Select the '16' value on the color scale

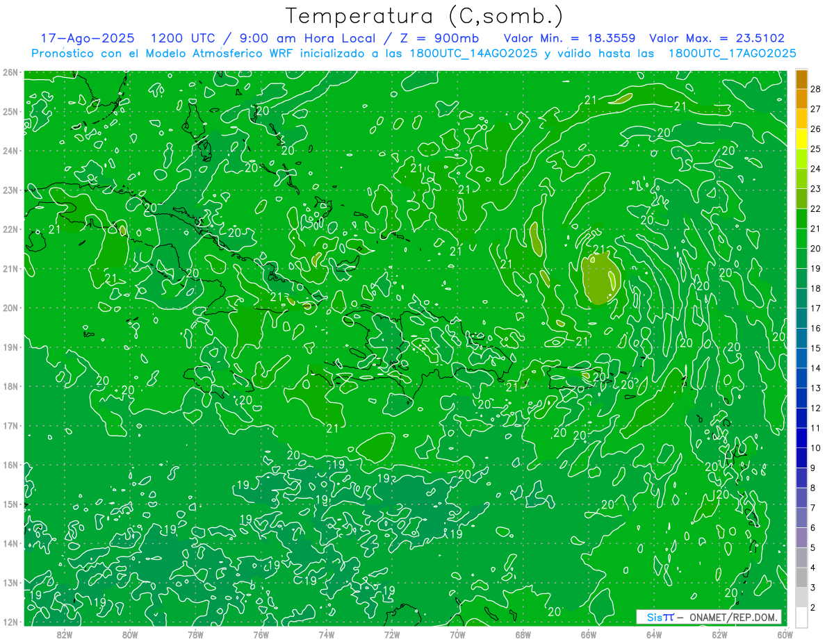(x=815, y=329)
